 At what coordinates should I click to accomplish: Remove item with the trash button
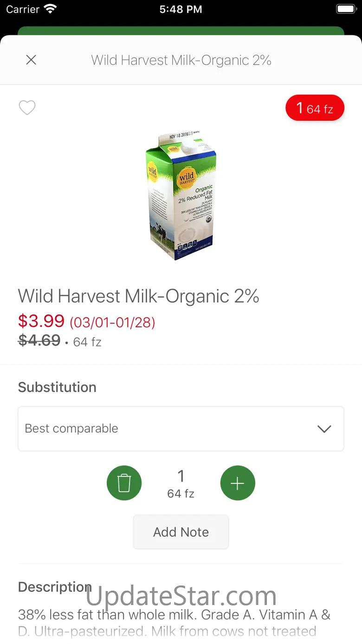(x=124, y=483)
